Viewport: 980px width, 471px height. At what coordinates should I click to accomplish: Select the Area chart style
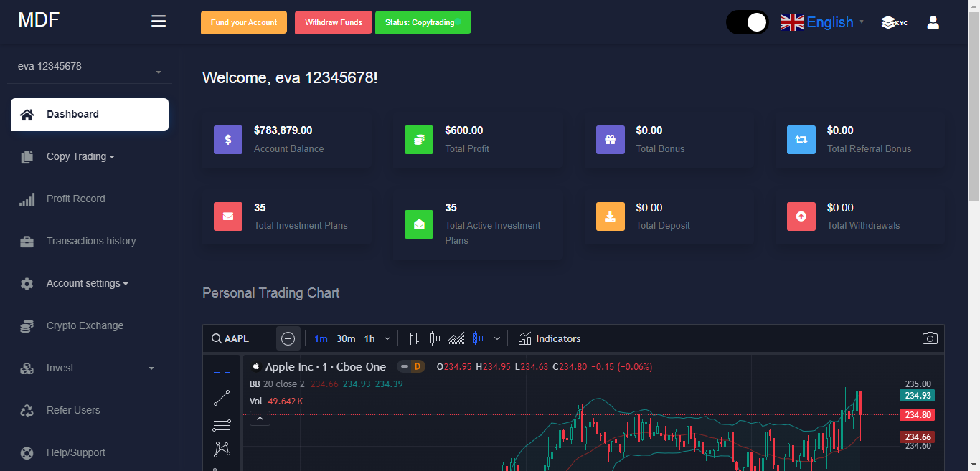[456, 338]
